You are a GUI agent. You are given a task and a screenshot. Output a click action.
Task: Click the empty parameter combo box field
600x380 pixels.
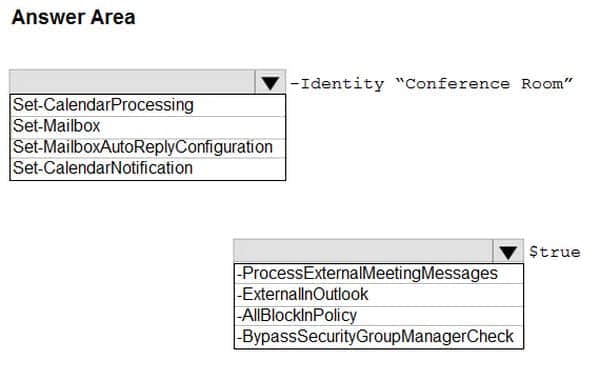coord(364,252)
